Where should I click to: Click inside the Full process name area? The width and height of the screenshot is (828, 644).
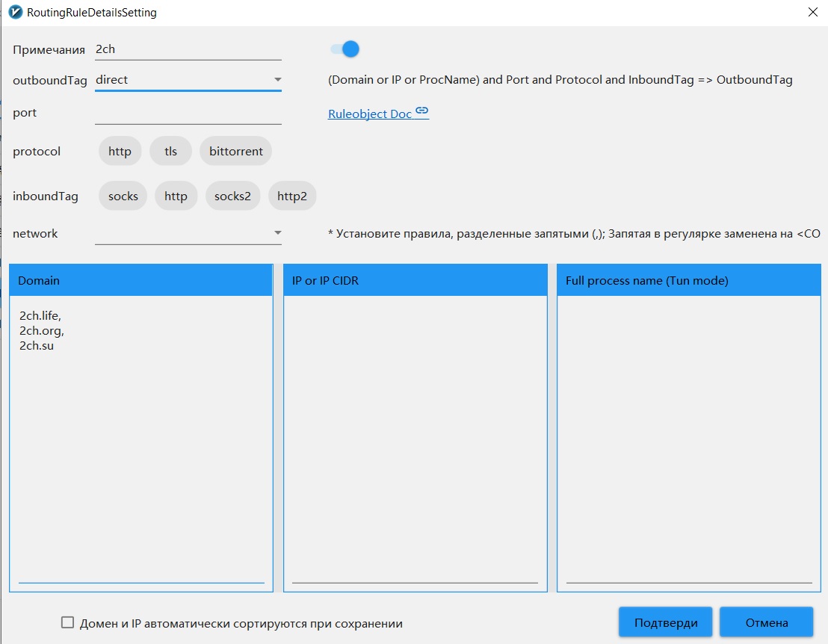point(688,444)
